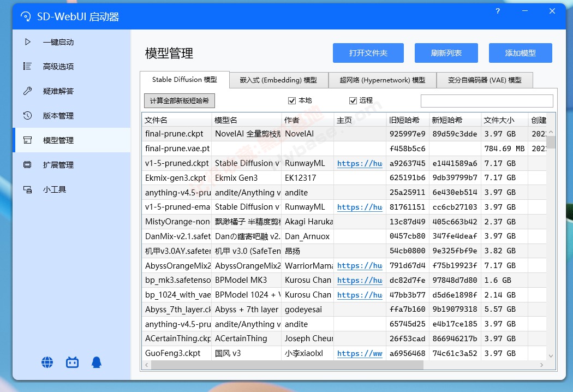573x392 pixels.
Task: Minimize the SD-WebUI launcher window
Action: [525, 11]
